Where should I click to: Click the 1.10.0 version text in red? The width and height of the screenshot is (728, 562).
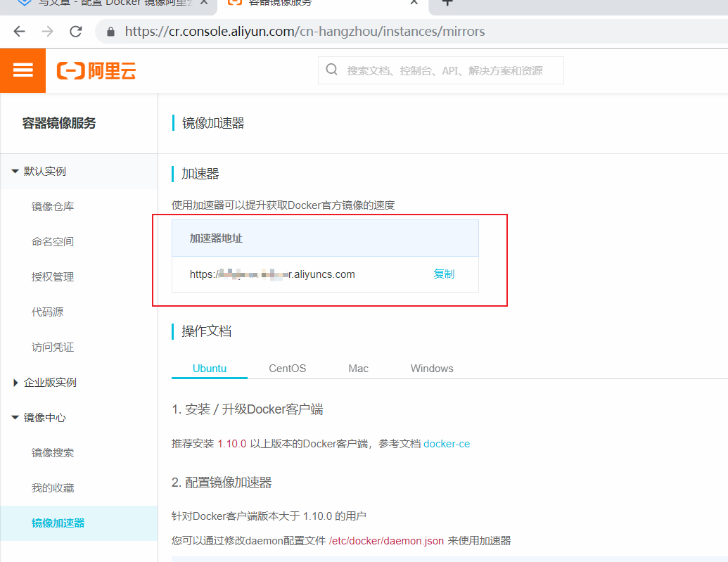[231, 444]
